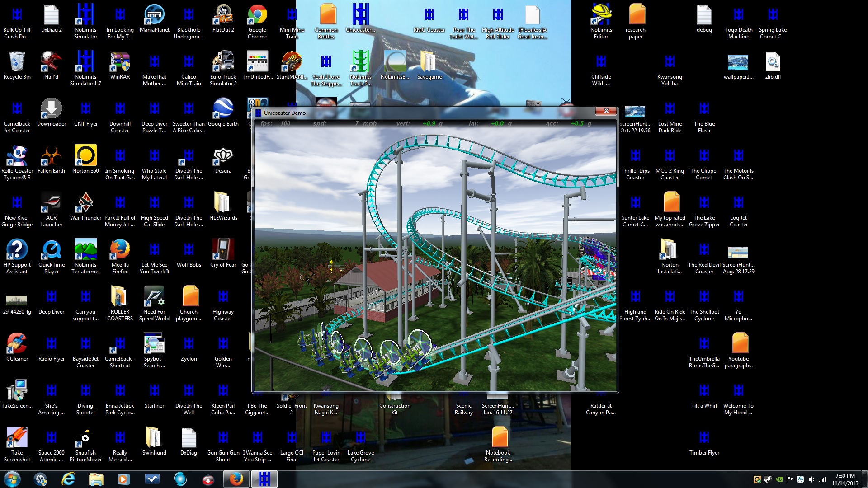Open RollerCoaster Tycoon 3 shortcut
The width and height of the screenshot is (868, 488).
click(17, 162)
